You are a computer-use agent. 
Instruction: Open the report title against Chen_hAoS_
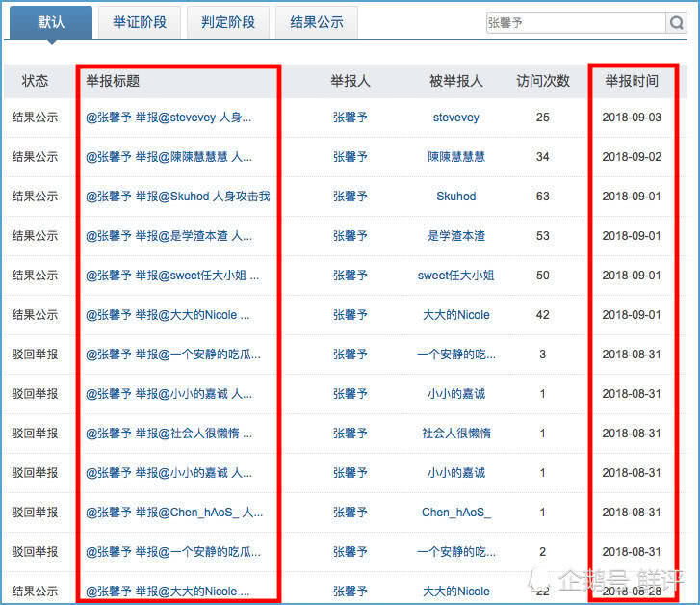coord(174,513)
